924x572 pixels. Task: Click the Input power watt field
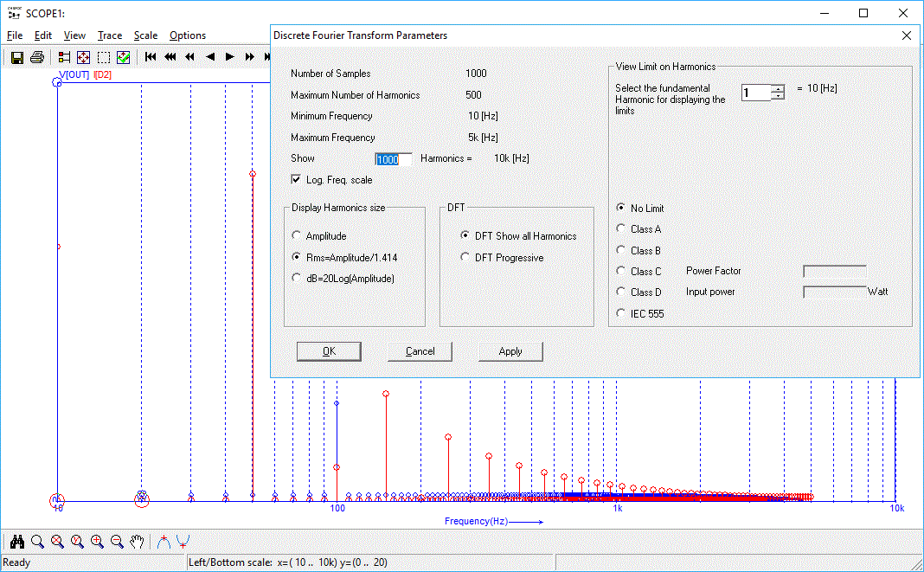(834, 292)
